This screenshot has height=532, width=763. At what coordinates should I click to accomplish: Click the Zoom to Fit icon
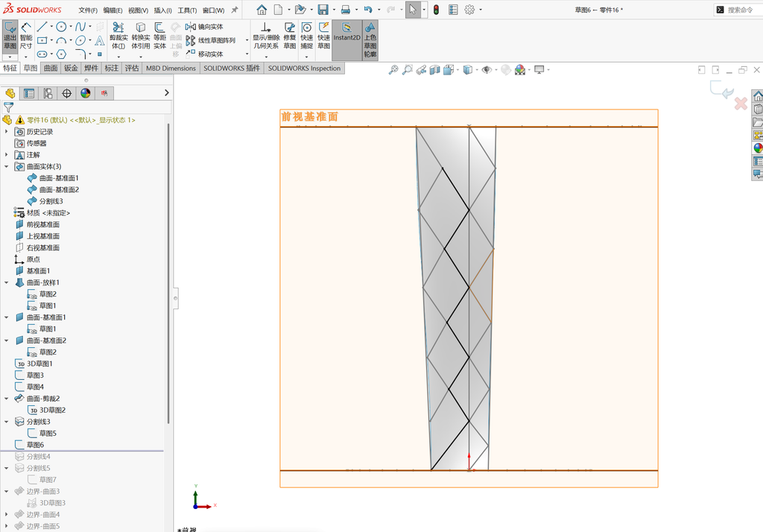pos(393,70)
